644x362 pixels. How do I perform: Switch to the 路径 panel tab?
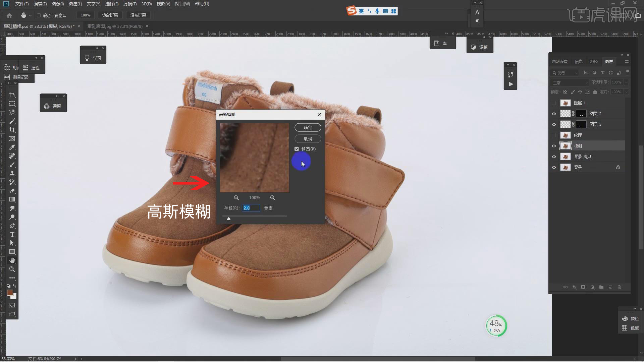[594, 62]
